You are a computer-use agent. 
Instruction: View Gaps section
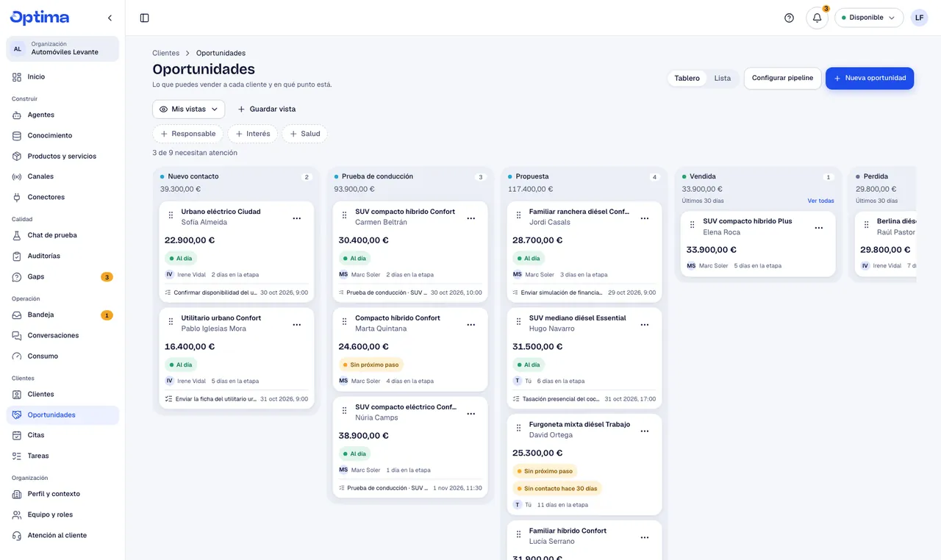point(62,276)
